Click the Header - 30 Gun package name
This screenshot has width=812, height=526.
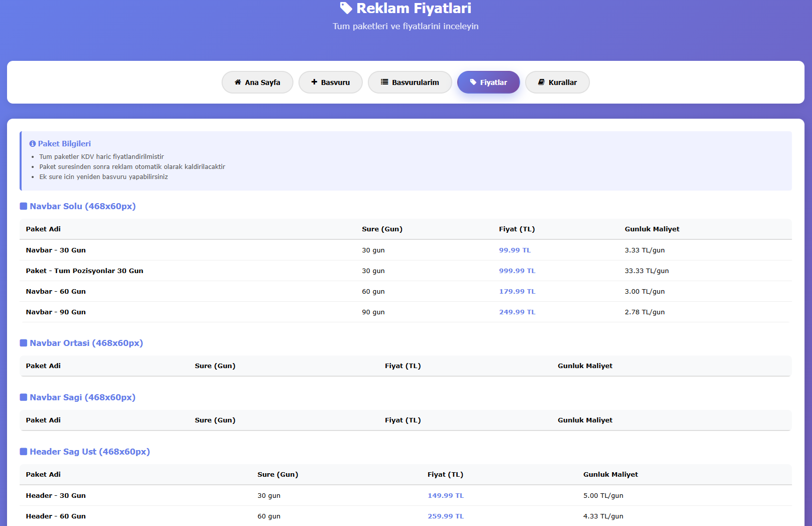point(56,496)
